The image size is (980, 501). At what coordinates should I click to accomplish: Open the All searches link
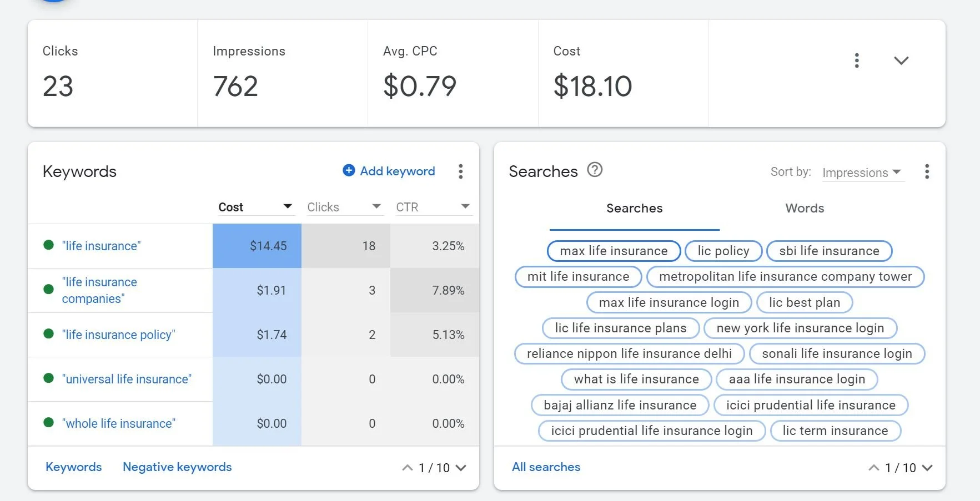coord(546,467)
